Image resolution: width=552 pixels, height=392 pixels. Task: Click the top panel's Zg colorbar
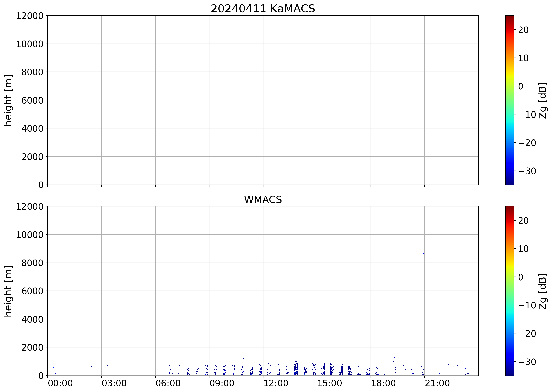[509, 100]
